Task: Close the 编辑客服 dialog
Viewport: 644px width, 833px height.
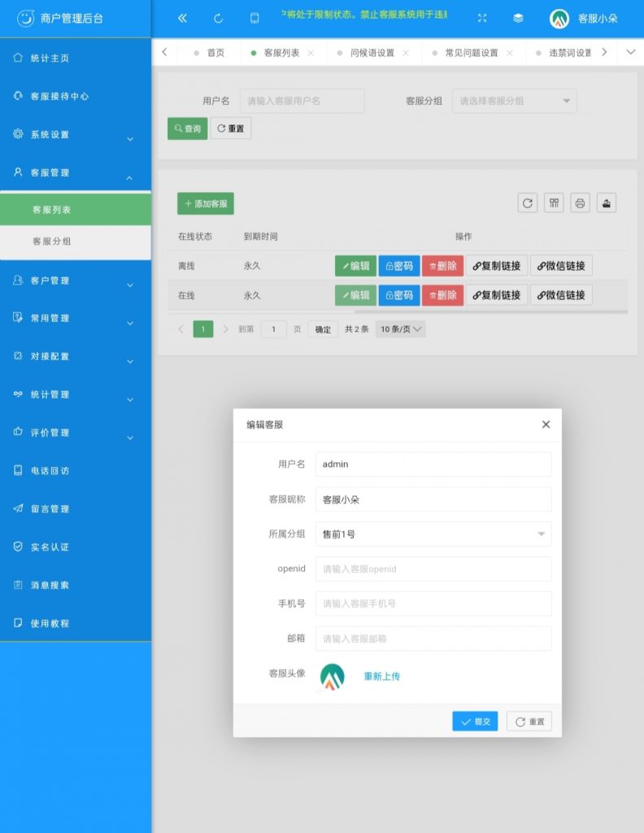Action: 546,425
